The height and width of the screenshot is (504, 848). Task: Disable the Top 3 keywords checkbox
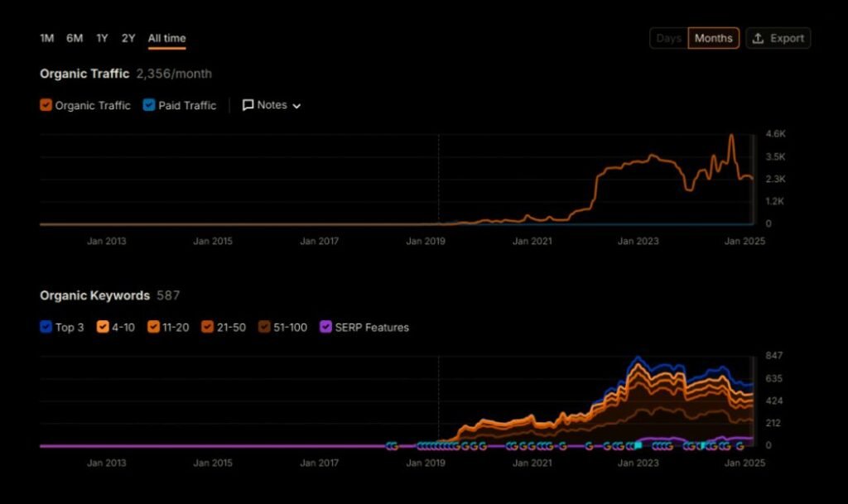46,327
